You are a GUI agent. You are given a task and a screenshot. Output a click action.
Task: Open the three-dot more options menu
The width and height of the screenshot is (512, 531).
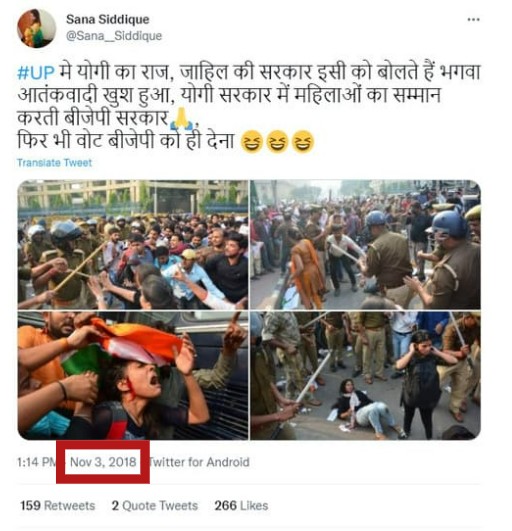click(x=473, y=20)
